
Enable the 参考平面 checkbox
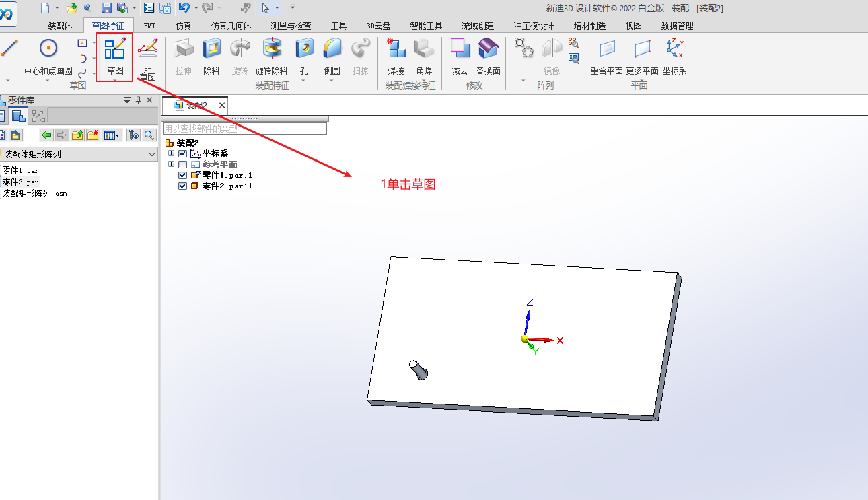click(x=183, y=165)
